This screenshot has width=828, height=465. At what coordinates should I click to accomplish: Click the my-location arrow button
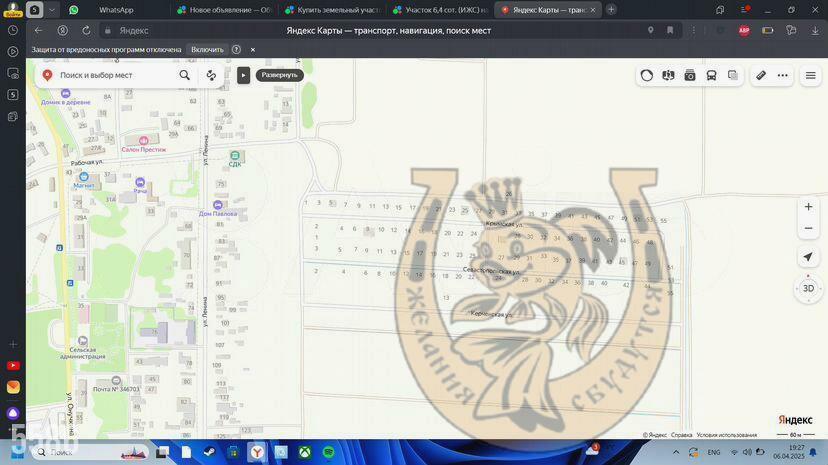pyautogui.click(x=808, y=257)
